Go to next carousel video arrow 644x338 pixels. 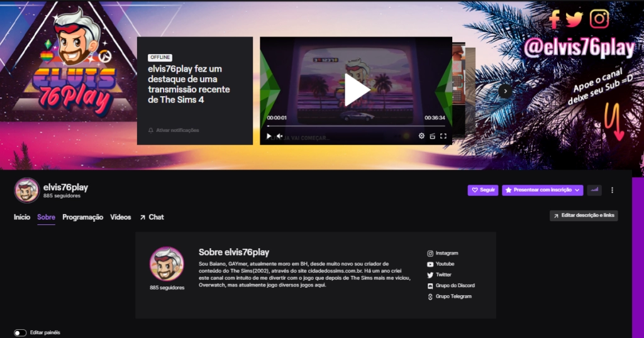click(504, 90)
